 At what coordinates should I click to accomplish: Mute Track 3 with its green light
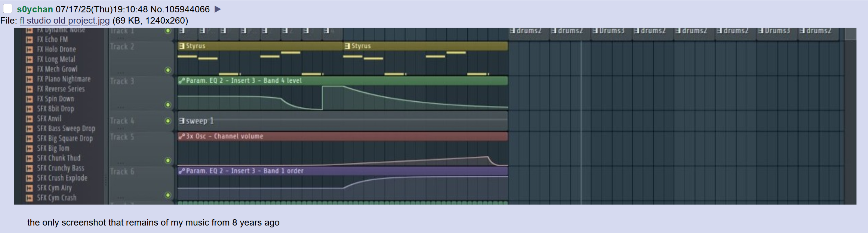(x=168, y=105)
